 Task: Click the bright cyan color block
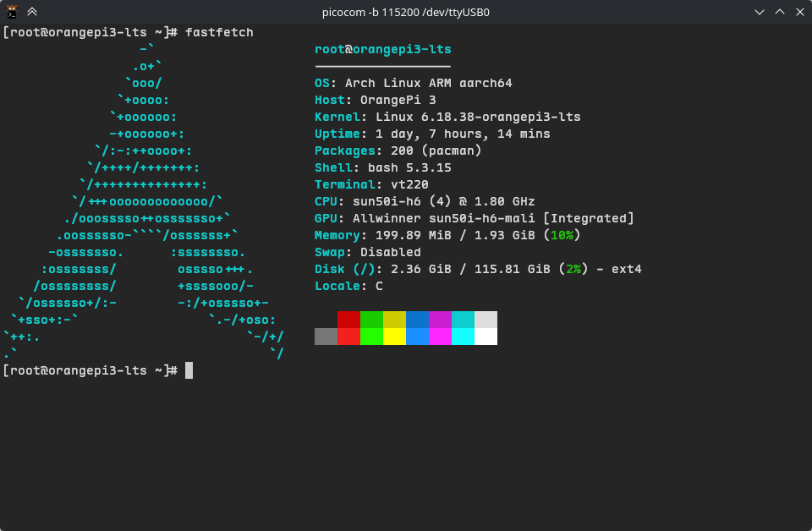click(x=463, y=337)
